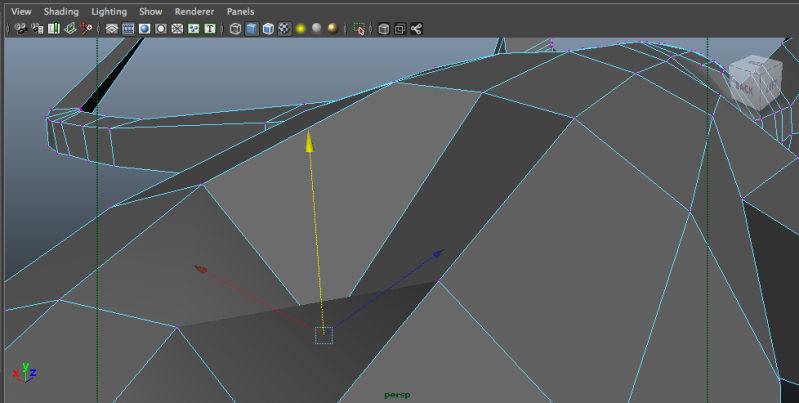799x403 pixels.
Task: Enable Wireframe display mode icon
Action: tap(235, 29)
